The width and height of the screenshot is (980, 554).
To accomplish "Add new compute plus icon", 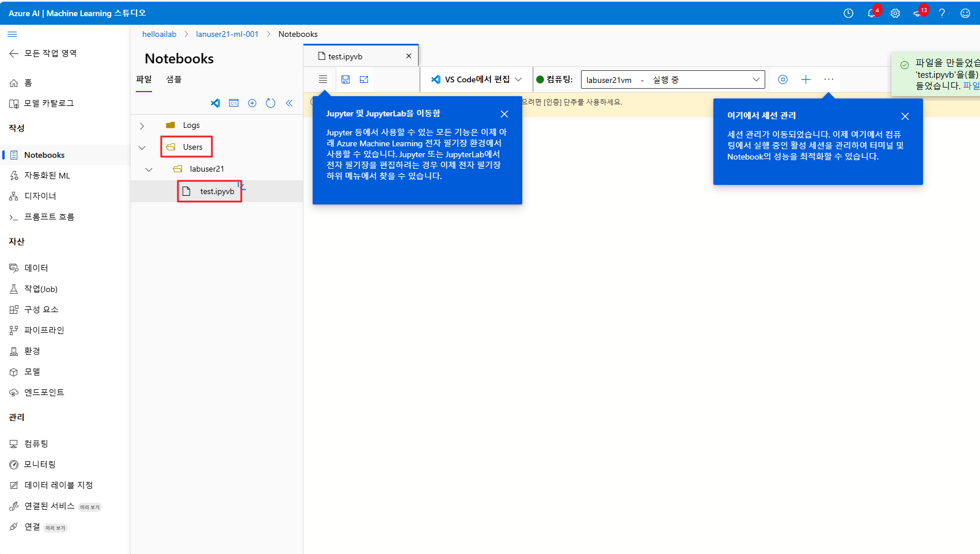I will (806, 79).
